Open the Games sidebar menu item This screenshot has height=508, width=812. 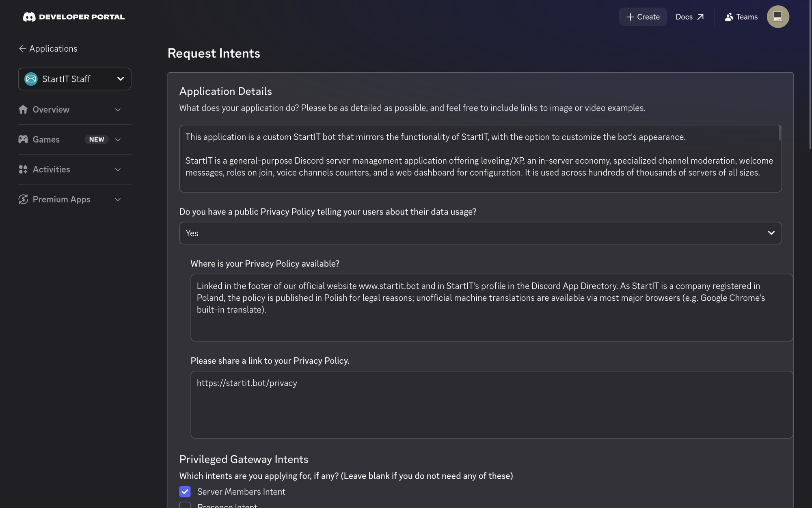[75, 139]
